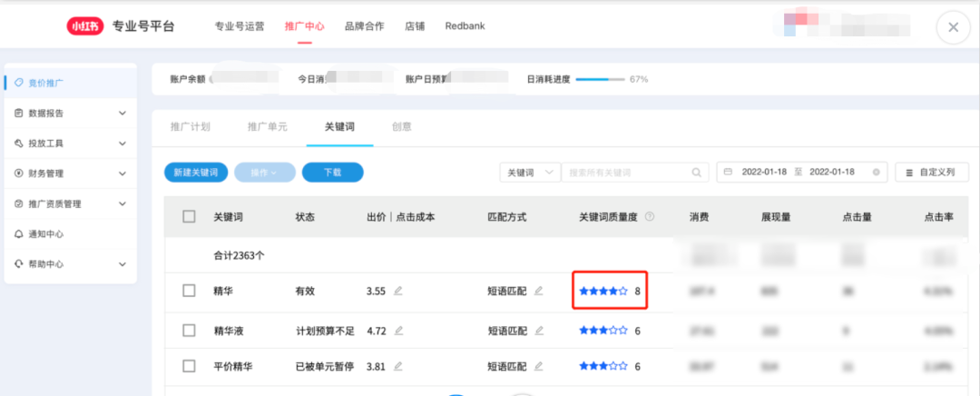The height and width of the screenshot is (396, 980).
Task: Click pencil icon next to bid 3.55
Action: pyautogui.click(x=398, y=291)
